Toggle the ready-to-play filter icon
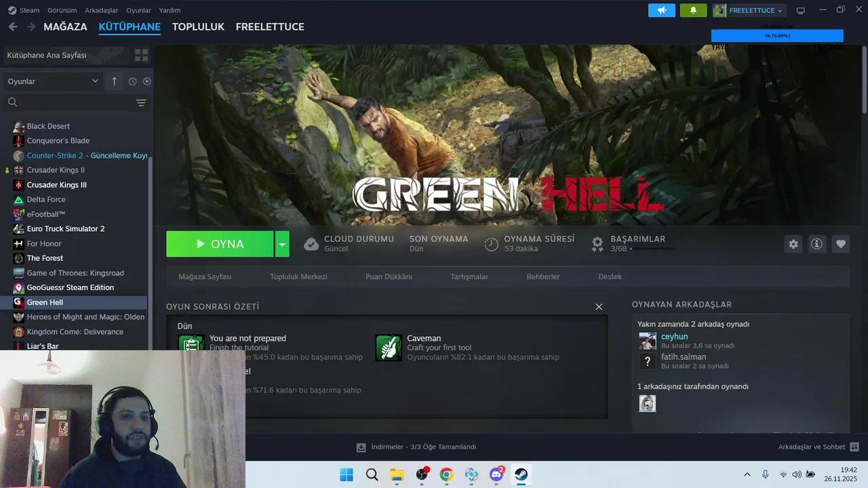 pyautogui.click(x=147, y=81)
